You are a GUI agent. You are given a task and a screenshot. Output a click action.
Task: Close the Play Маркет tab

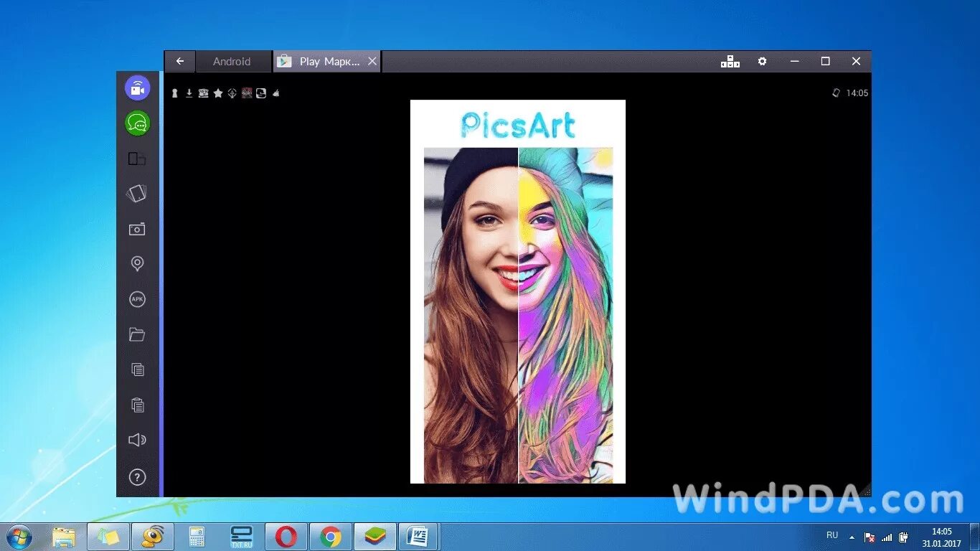(x=372, y=62)
